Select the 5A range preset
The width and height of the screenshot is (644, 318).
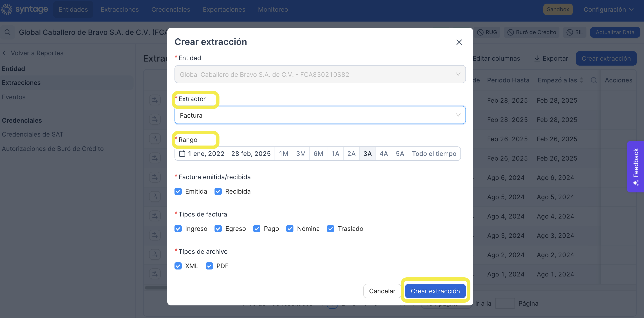[400, 154]
